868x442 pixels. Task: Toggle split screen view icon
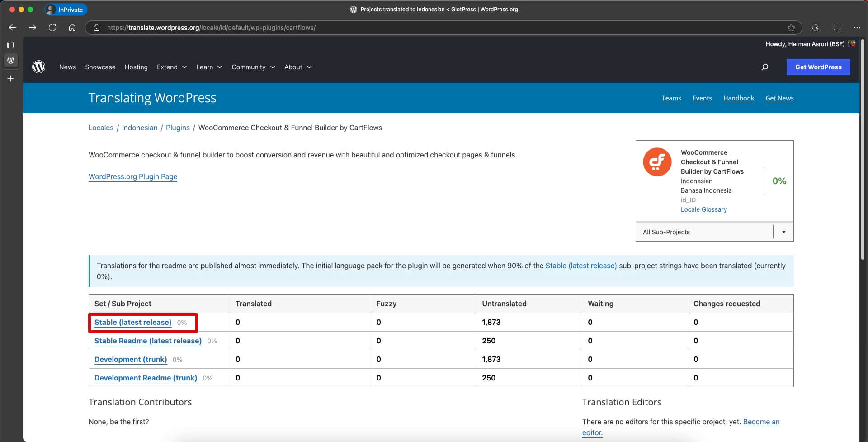(837, 28)
